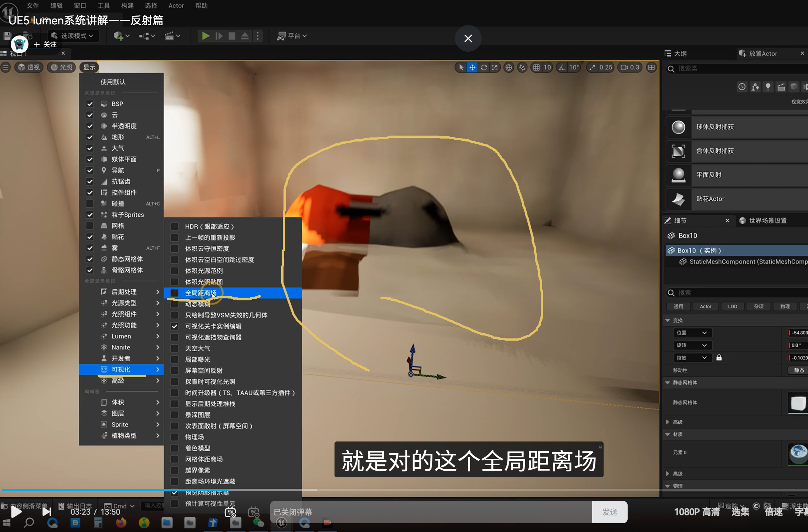Image resolution: width=808 pixels, height=532 pixels.
Task: Uncheck 可视化关卡实例编辑 checkbox
Action: coord(174,326)
